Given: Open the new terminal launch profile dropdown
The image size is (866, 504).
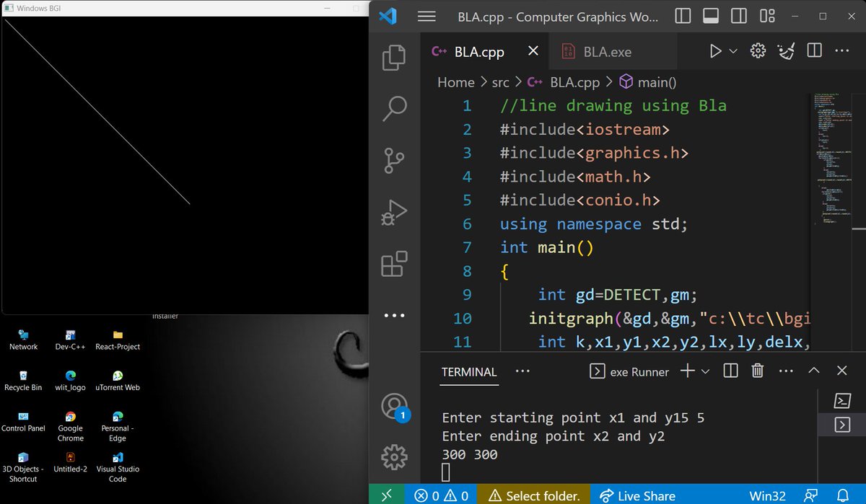Looking at the screenshot, I should click(x=705, y=371).
